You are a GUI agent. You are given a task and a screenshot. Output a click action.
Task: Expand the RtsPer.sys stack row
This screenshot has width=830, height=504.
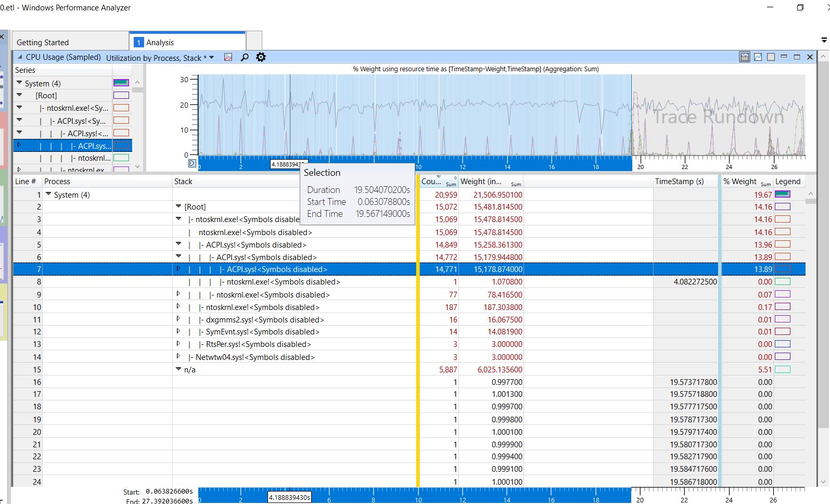(x=178, y=344)
